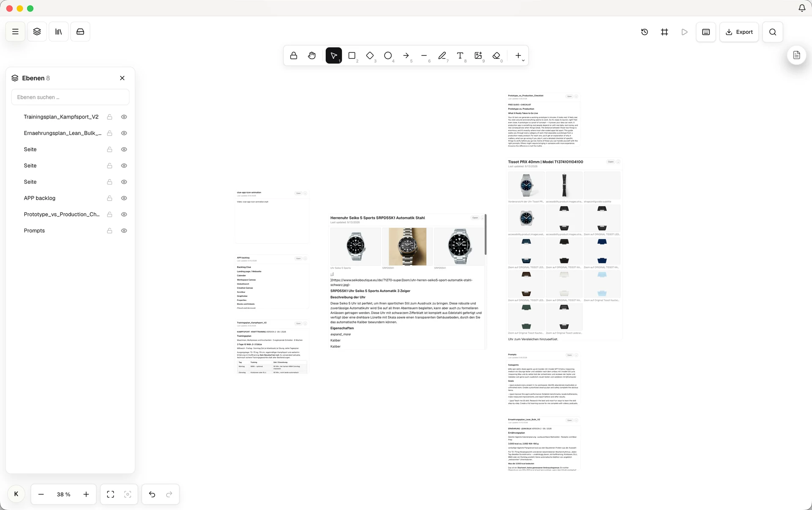812x510 pixels.
Task: Start presentation play button
Action: click(x=684, y=32)
